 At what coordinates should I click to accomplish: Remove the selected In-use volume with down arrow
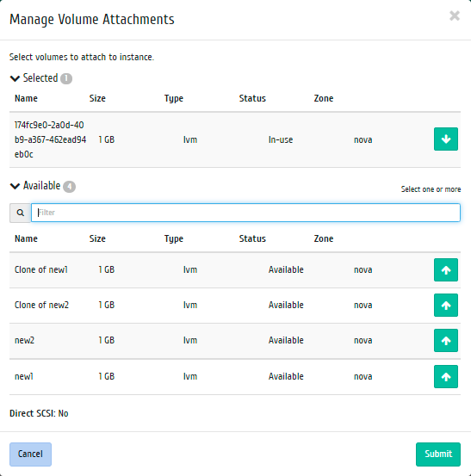pyautogui.click(x=445, y=139)
